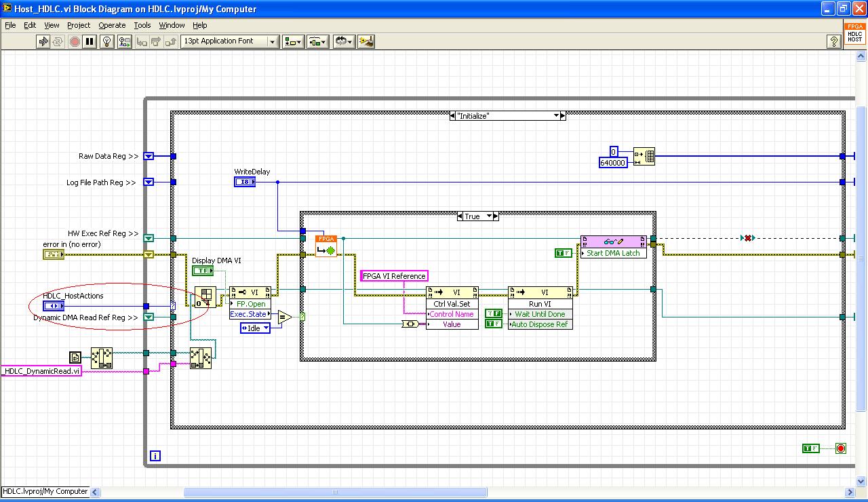
Task: Click True constant wired to Start DMA Latch
Action: 563,253
